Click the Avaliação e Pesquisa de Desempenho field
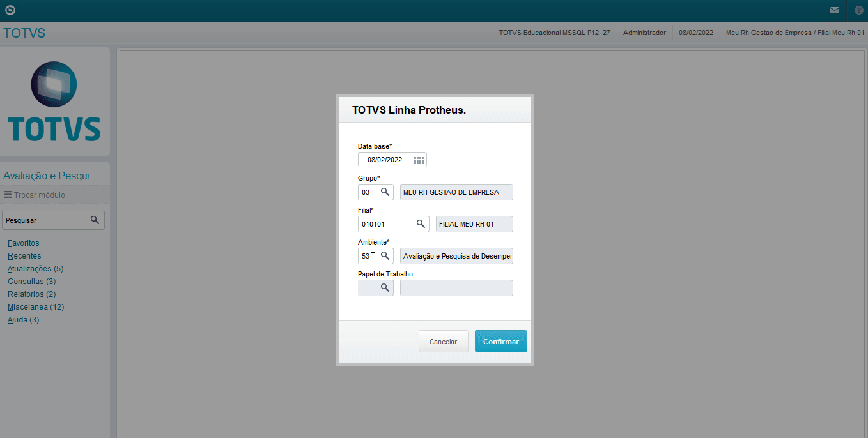Image resolution: width=868 pixels, height=438 pixels. [x=456, y=256]
